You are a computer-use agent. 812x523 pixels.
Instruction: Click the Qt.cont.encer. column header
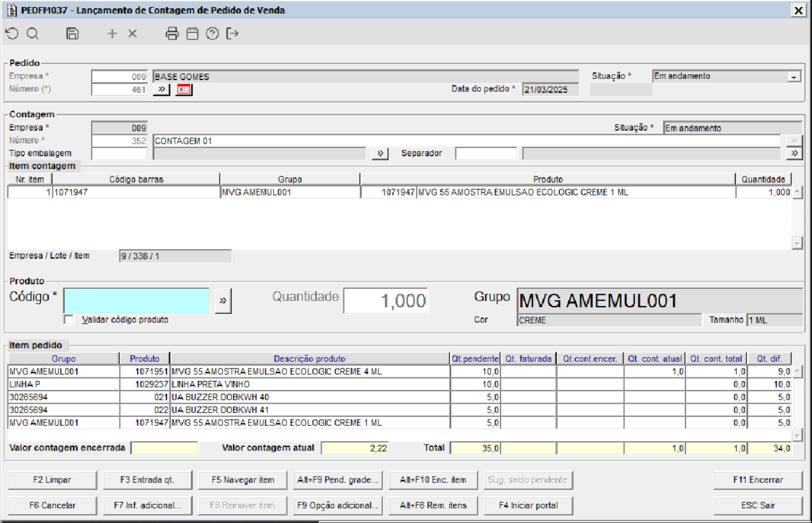[590, 358]
